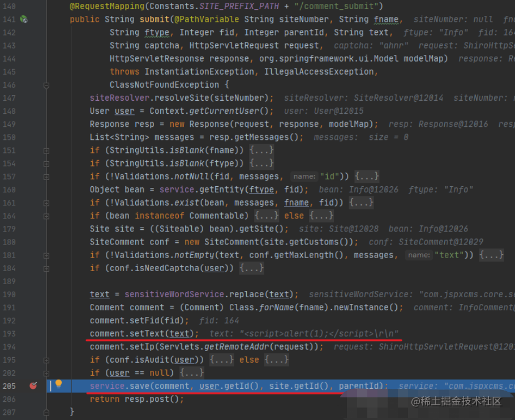Unfold the {...} block after conf.isNeedCaptcha(user)
Image resolution: width=515 pixels, height=420 pixels.
pyautogui.click(x=252, y=268)
